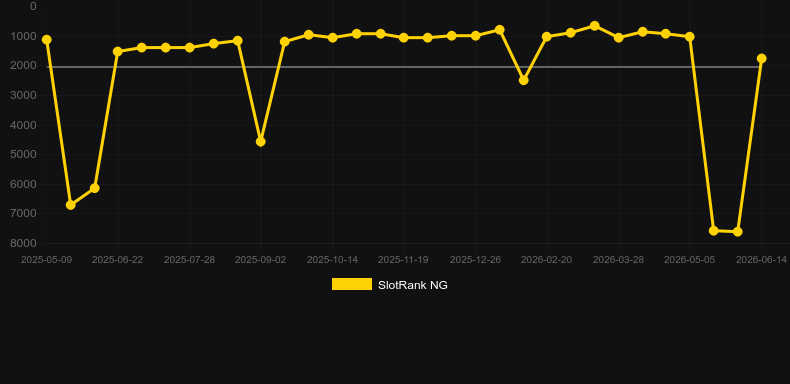The image size is (790, 384).
Task: Select the second data point near rank 6700
Action: [x=71, y=205]
